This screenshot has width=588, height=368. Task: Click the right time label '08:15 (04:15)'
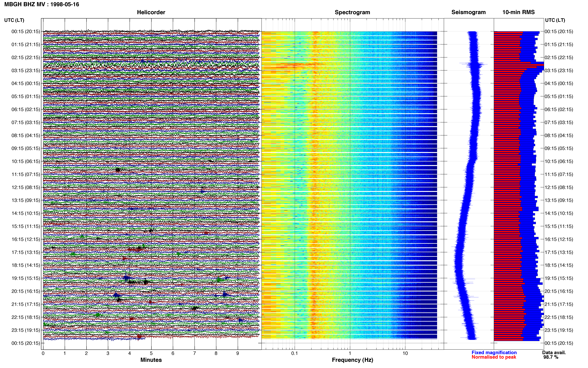[559, 135]
